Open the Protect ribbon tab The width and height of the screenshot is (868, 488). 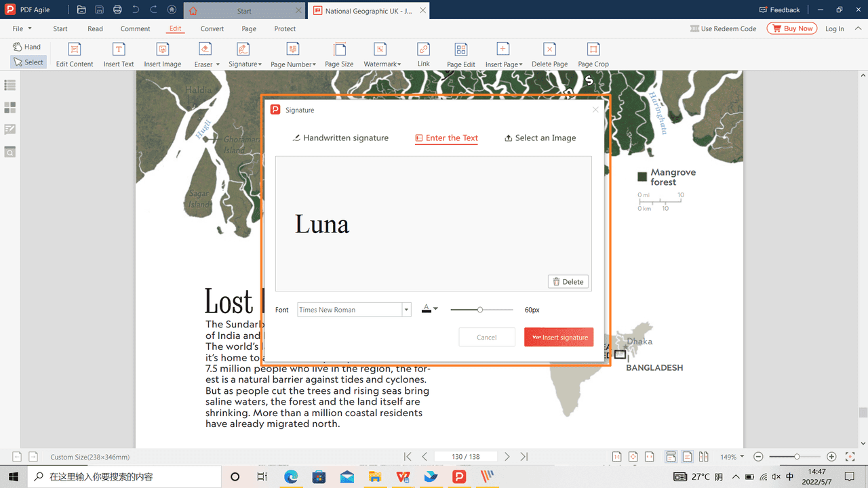point(285,28)
